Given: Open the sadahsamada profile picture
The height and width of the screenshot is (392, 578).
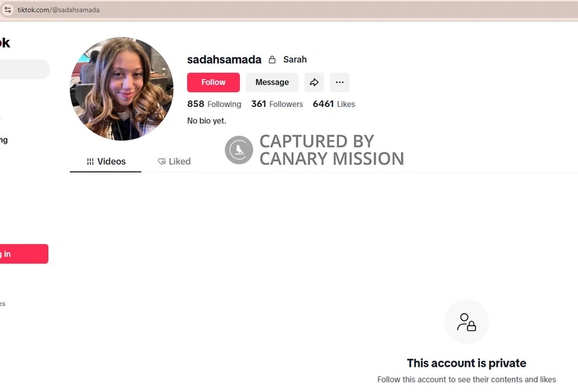Looking at the screenshot, I should point(121,88).
